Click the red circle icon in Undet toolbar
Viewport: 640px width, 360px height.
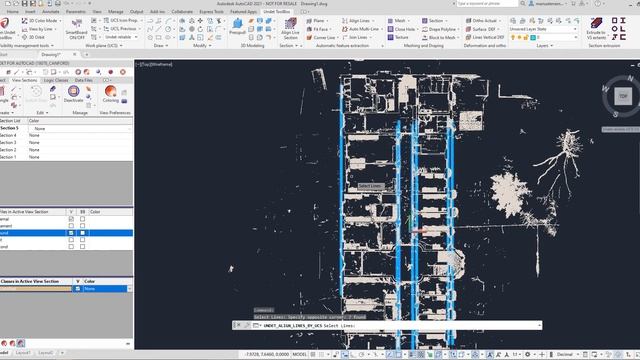point(110,72)
